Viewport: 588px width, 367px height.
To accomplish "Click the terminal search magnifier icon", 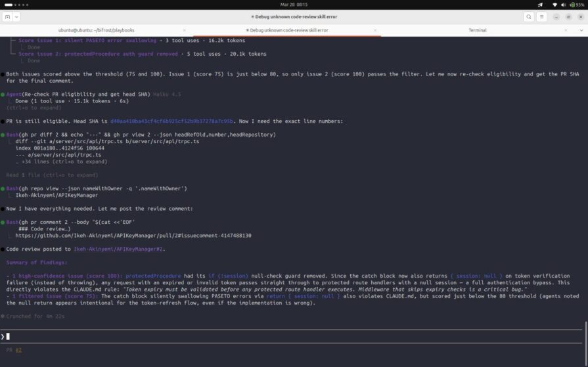I will 529,17.
